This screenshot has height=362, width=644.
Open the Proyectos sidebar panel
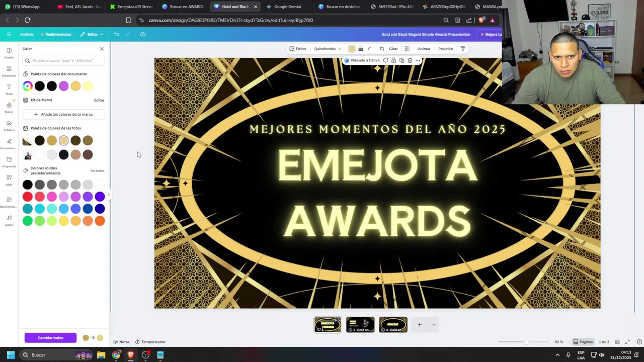[x=9, y=162]
